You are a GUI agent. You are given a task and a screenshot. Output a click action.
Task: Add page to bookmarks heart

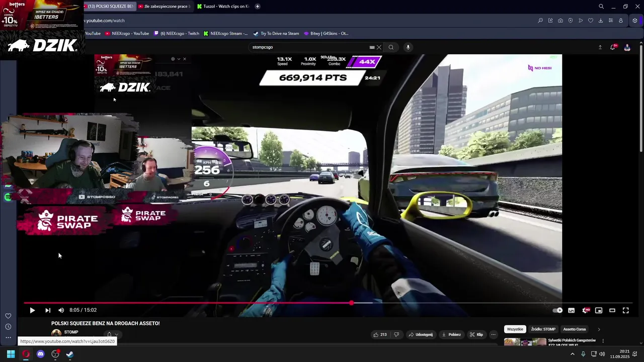pos(591,21)
